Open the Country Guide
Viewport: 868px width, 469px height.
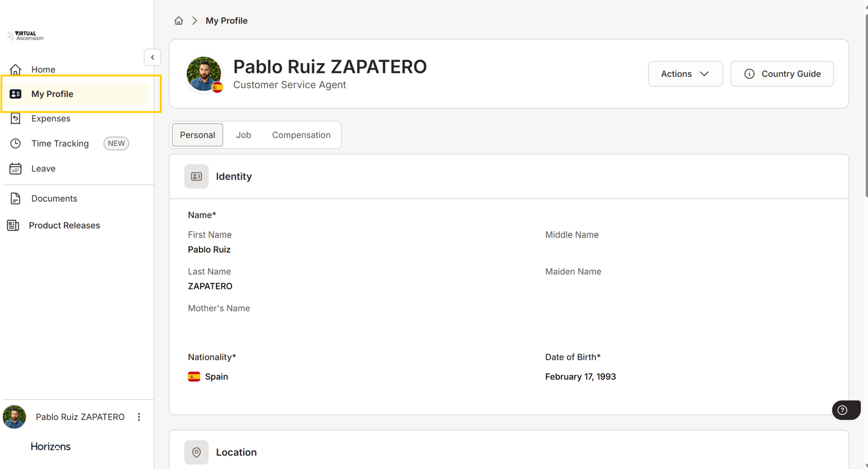coord(782,74)
